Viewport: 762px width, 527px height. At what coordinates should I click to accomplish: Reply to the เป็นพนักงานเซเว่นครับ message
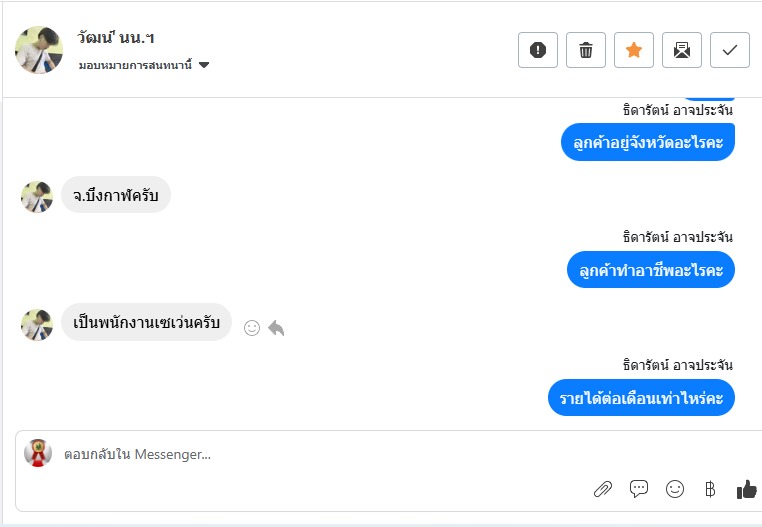tap(276, 328)
